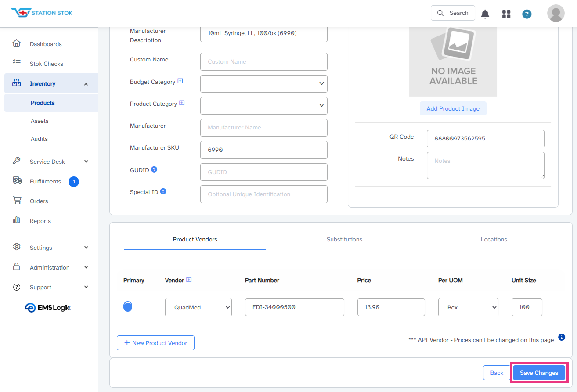Click the Fulfillments notification badge
This screenshot has height=392, width=577.
point(74,181)
